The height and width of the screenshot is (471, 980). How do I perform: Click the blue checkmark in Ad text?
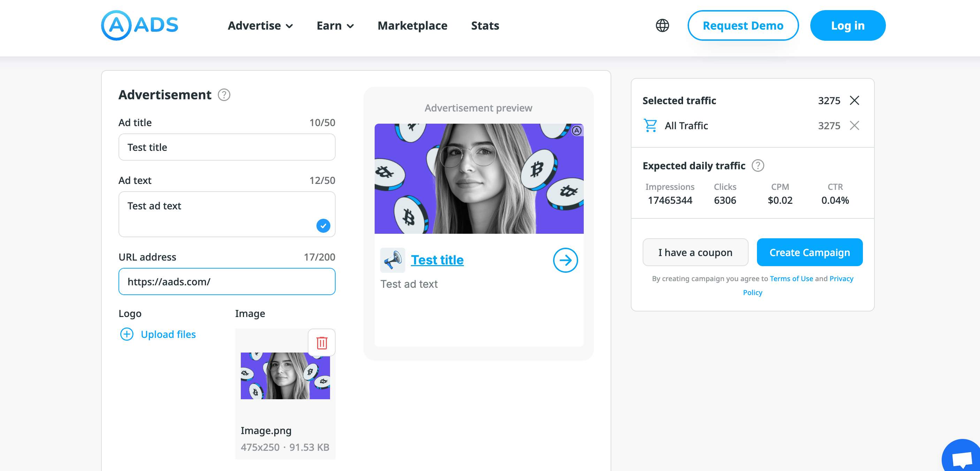coord(323,226)
